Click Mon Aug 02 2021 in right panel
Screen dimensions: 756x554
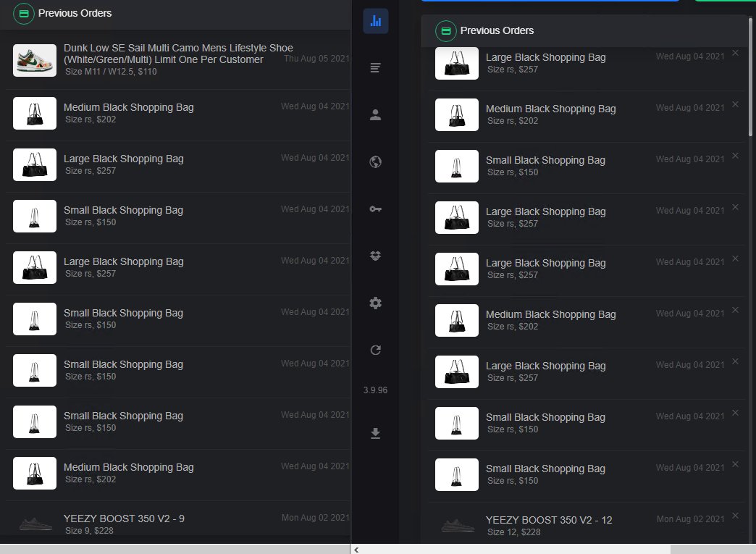pos(690,519)
